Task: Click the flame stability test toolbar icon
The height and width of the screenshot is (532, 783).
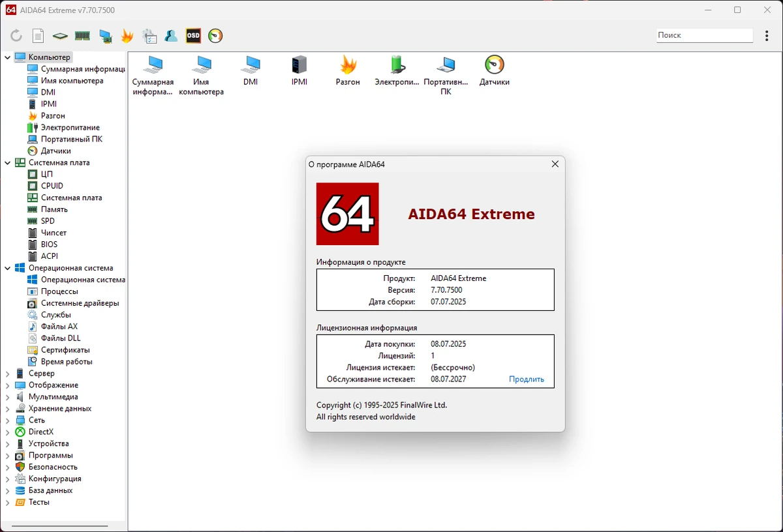Action: coord(127,36)
